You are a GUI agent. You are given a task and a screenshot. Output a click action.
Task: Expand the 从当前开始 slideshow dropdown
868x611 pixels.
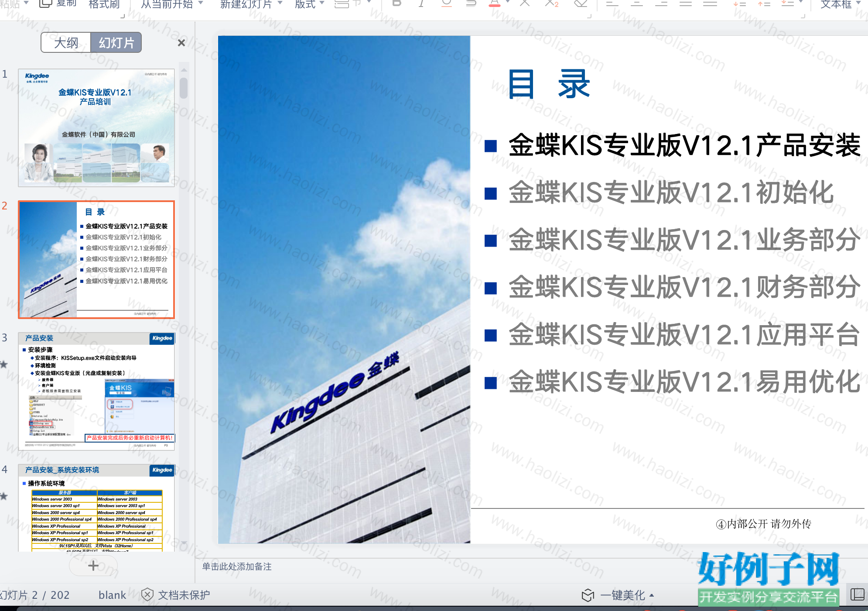click(x=201, y=3)
